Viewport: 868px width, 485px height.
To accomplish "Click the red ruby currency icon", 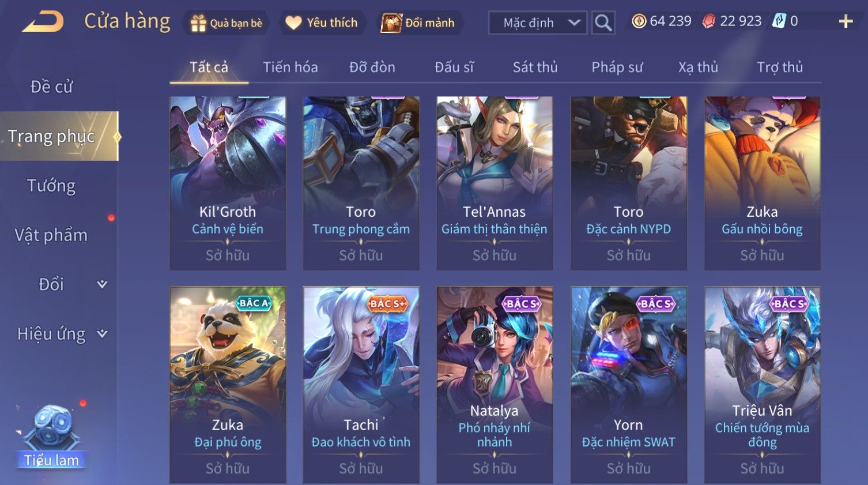I will pyautogui.click(x=708, y=21).
